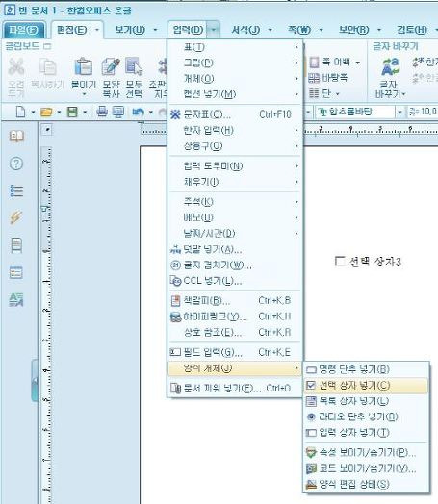
Task: Click the font size 10.0 field
Action: (x=424, y=112)
